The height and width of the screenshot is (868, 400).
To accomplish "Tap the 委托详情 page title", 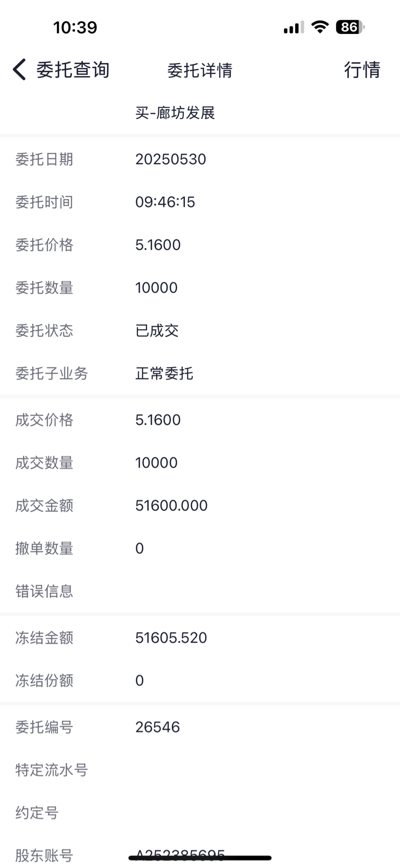I will click(200, 70).
